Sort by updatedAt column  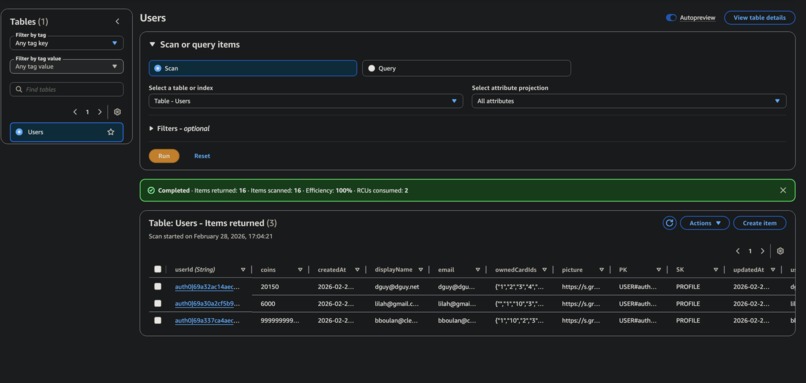pyautogui.click(x=773, y=269)
